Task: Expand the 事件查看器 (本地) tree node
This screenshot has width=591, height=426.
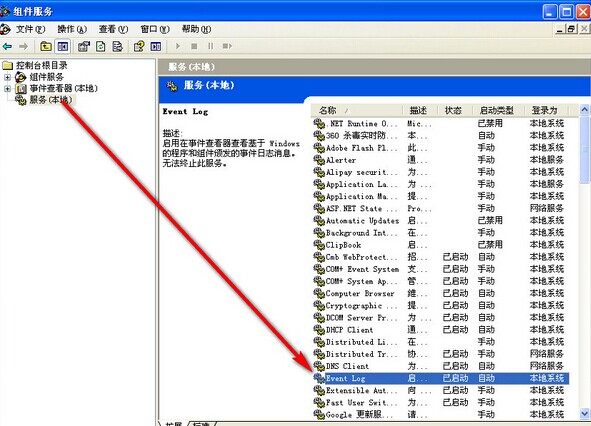Action: pyautogui.click(x=7, y=89)
